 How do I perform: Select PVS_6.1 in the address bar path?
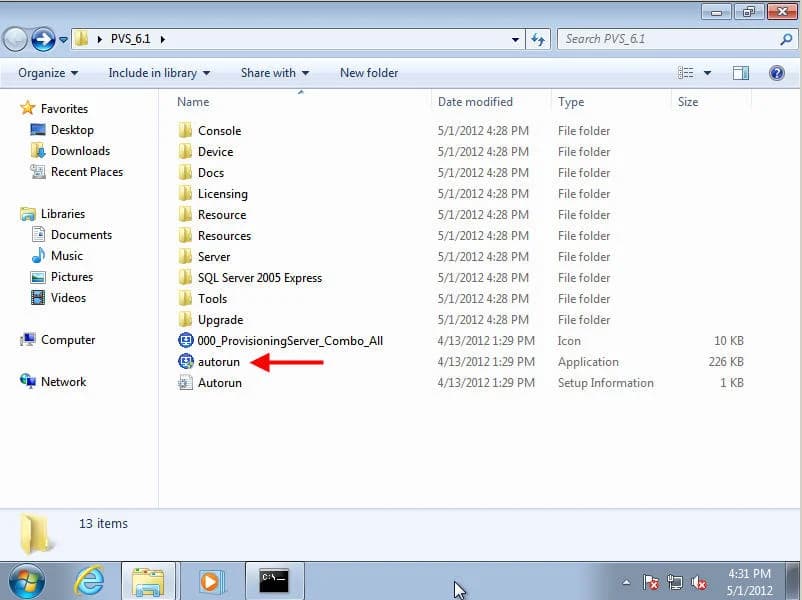point(130,39)
